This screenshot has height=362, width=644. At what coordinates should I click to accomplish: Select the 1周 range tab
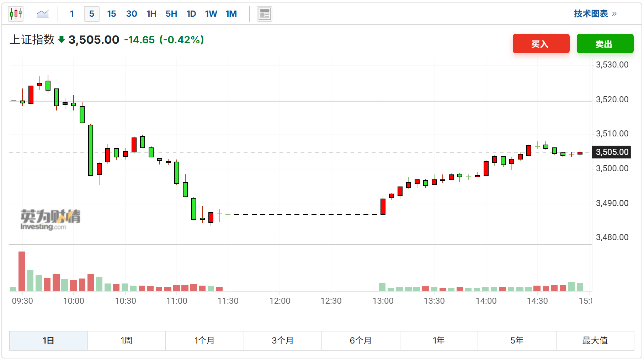127,340
